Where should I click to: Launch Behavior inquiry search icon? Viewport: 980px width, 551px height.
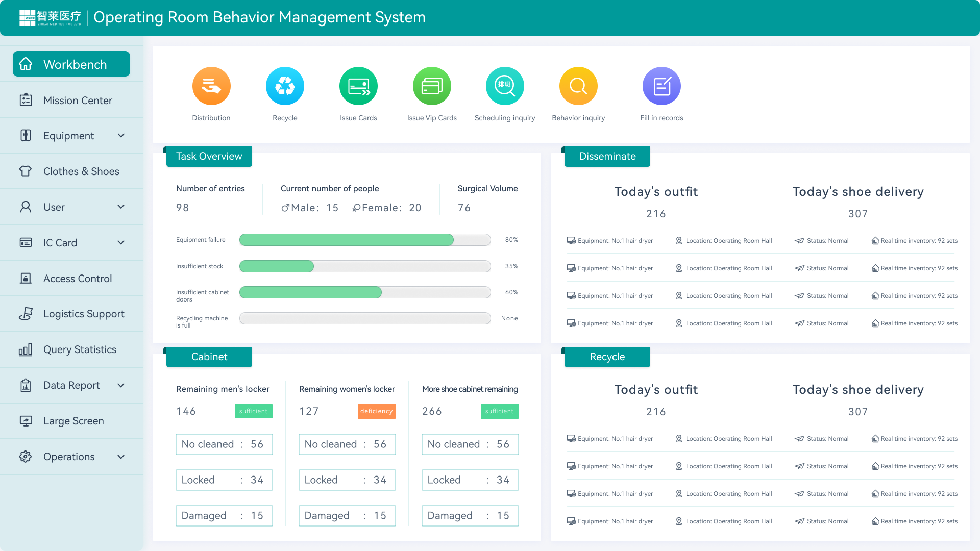pos(577,86)
